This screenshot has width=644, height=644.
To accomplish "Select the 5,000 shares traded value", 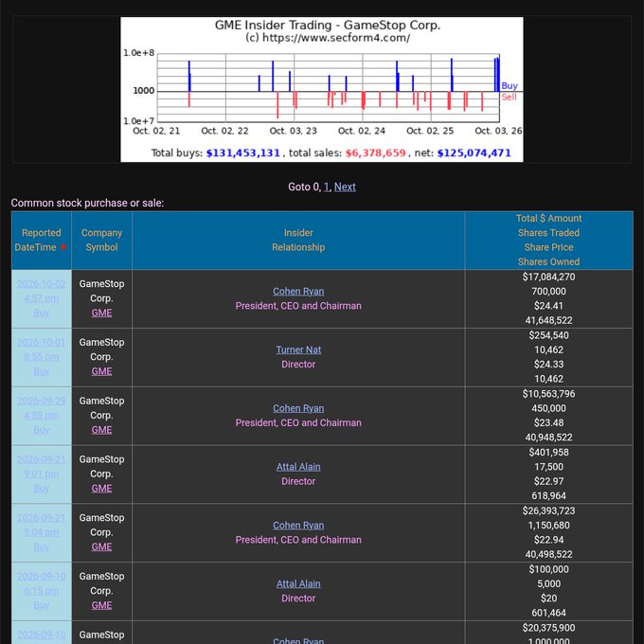I will pos(548,584).
